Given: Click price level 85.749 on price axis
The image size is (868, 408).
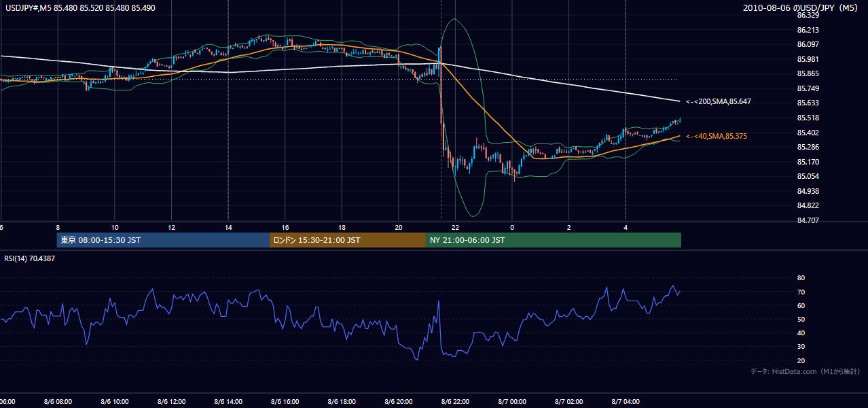Looking at the screenshot, I should [x=807, y=88].
